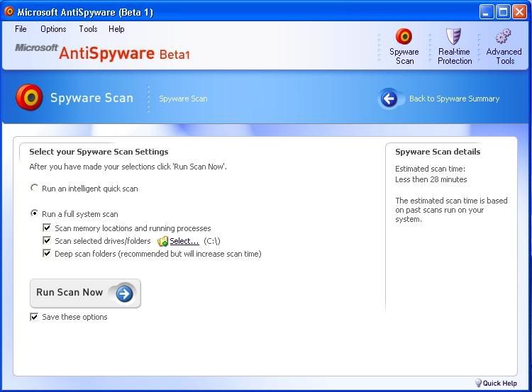Click the Run Scan Now button
Viewport: 532px width, 392px height.
pos(85,293)
